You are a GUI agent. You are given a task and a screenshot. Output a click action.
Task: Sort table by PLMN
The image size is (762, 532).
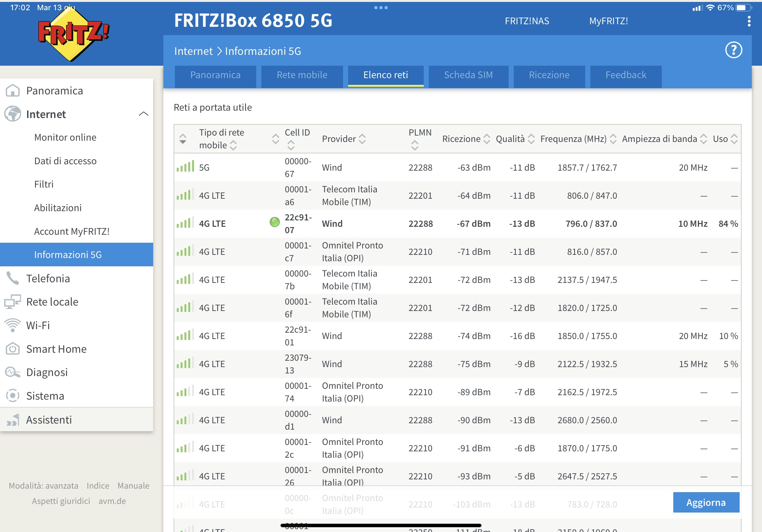click(x=415, y=145)
